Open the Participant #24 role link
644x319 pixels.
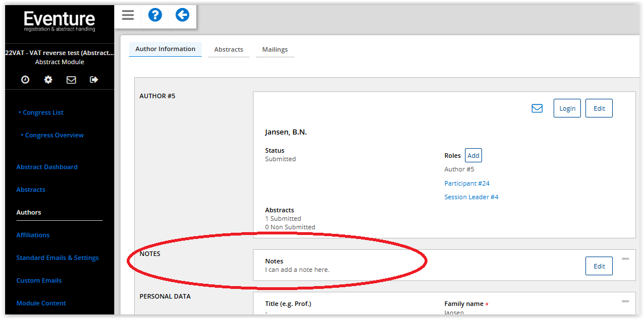[467, 183]
